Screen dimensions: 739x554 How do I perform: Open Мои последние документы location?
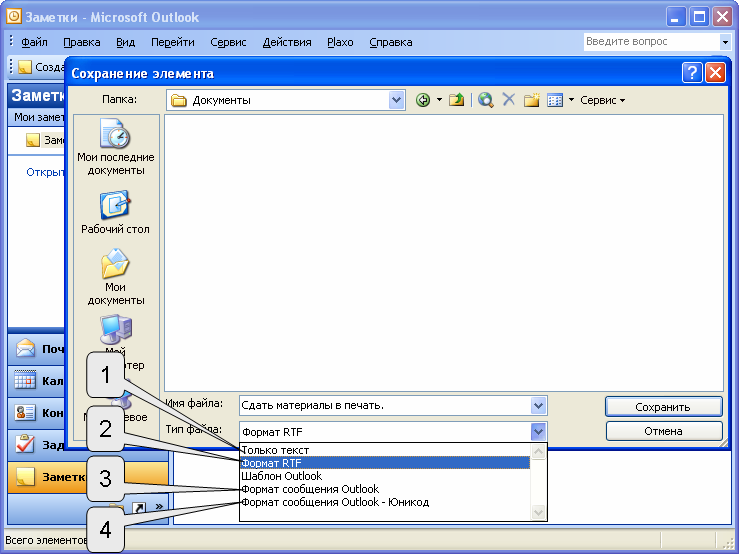115,147
